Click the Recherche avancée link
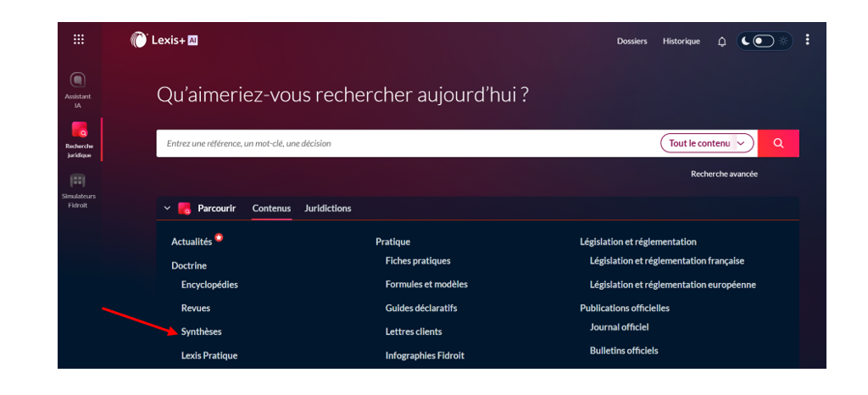The height and width of the screenshot is (395, 868). pos(724,174)
